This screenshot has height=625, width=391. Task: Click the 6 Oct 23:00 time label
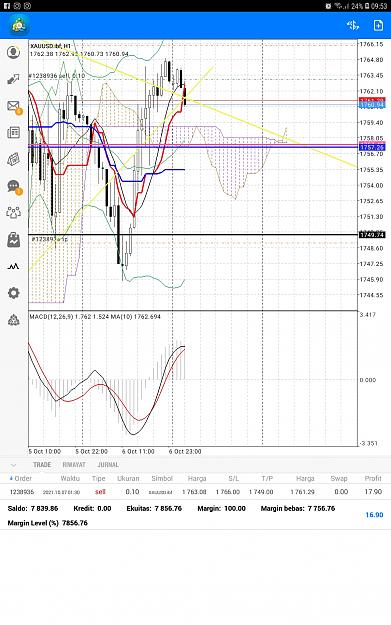(185, 452)
